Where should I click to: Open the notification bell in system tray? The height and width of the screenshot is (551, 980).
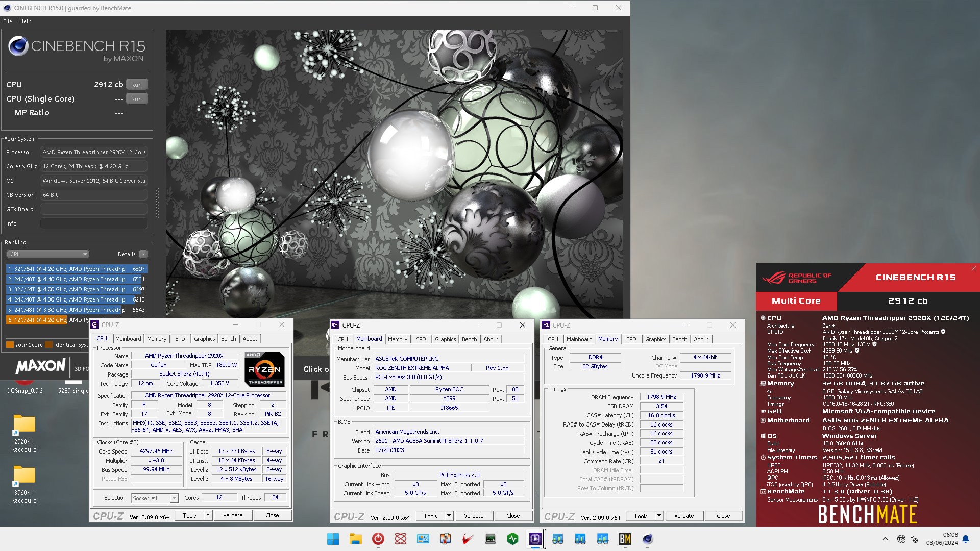pyautogui.click(x=966, y=539)
